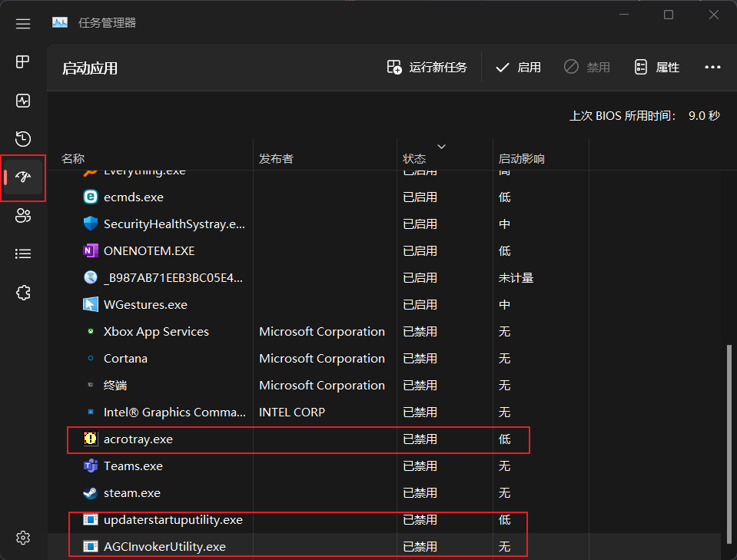Open the 属性 properties button
Viewport: 737px width, 560px height.
tap(656, 67)
